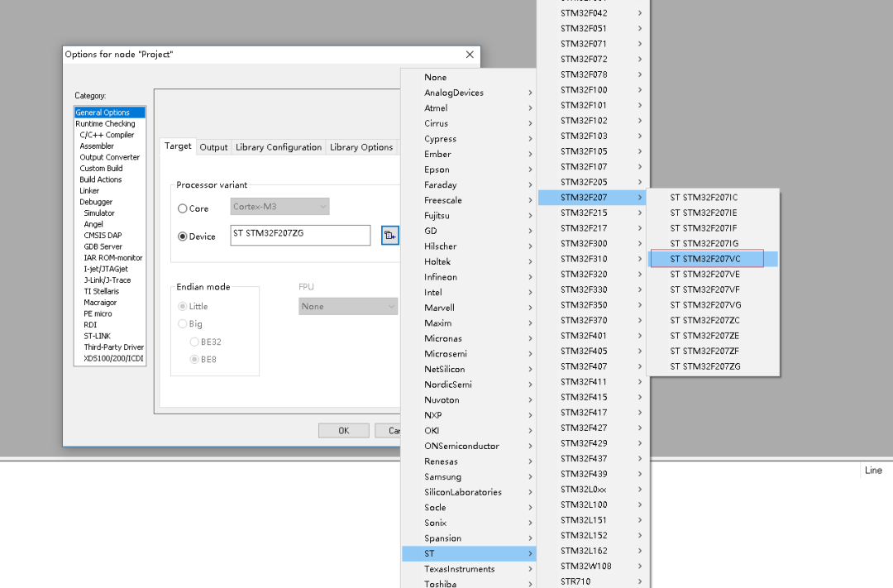Click the Line column header

click(874, 470)
